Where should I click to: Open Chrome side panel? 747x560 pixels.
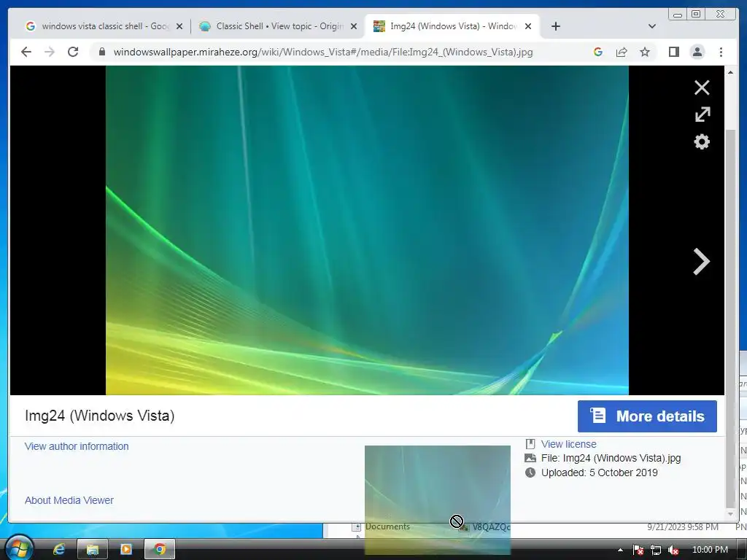(673, 52)
